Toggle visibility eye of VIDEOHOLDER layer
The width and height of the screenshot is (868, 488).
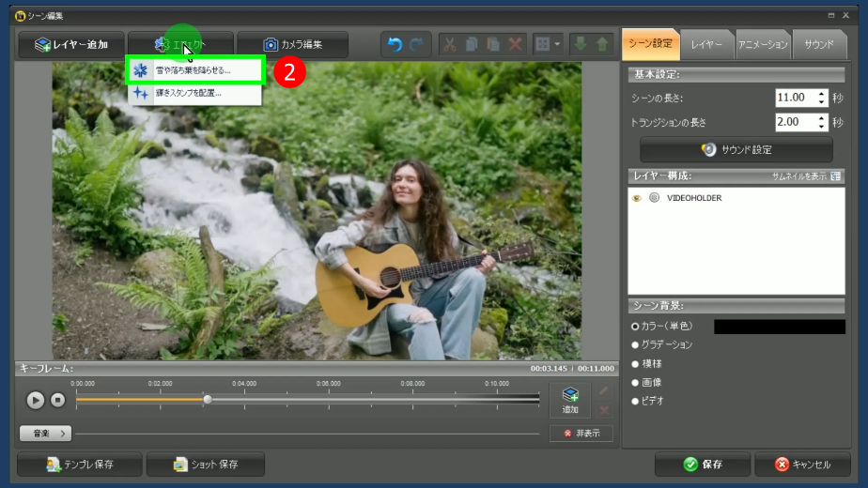click(637, 198)
